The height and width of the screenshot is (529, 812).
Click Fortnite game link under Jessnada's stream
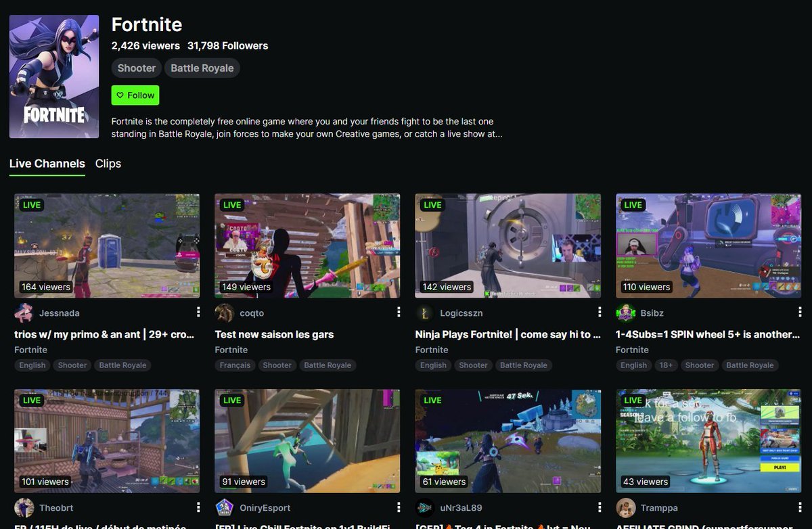30,350
